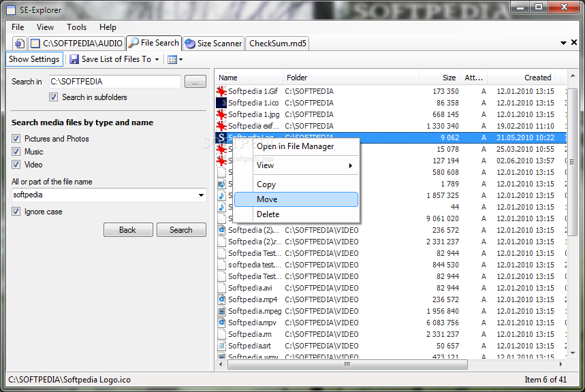Click the size value 6 083 756
Image resolution: width=585 pixels, height=392 pixels.
pyautogui.click(x=443, y=323)
